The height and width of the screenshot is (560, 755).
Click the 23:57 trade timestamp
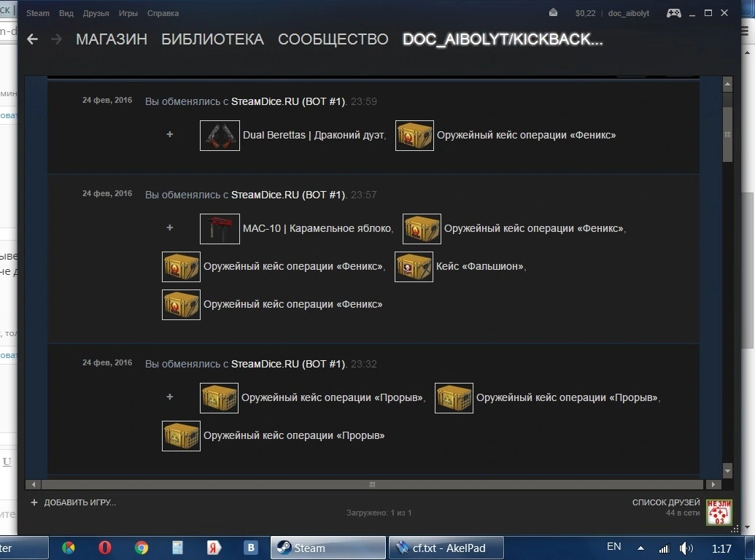(363, 195)
